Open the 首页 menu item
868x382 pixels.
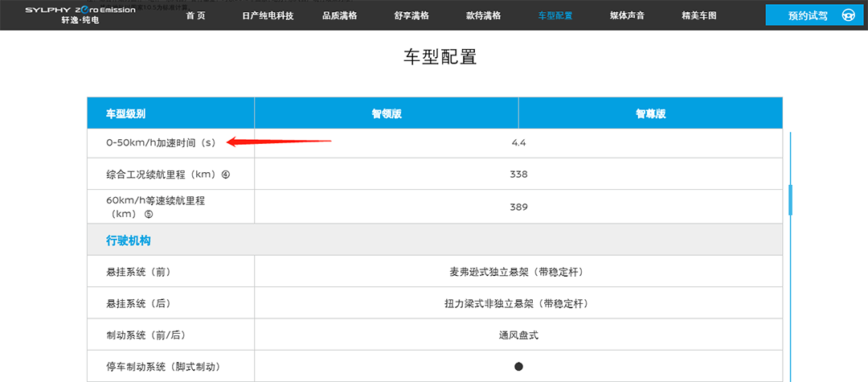pyautogui.click(x=195, y=15)
